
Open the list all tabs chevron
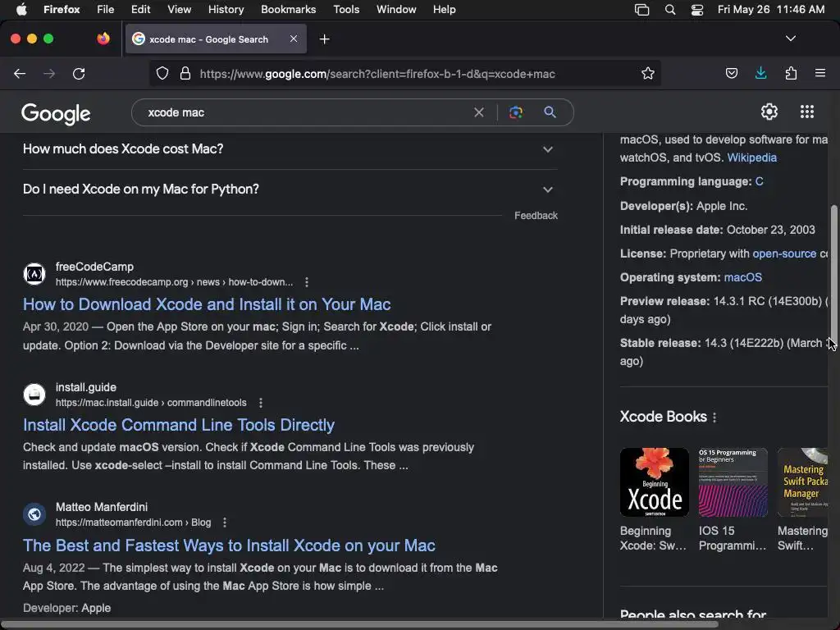(790, 39)
